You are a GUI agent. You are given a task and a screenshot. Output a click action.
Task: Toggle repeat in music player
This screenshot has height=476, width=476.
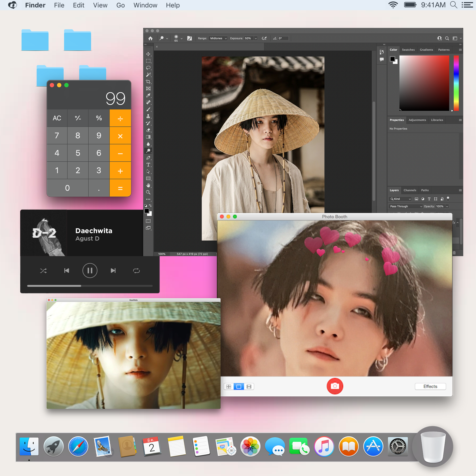(x=136, y=271)
